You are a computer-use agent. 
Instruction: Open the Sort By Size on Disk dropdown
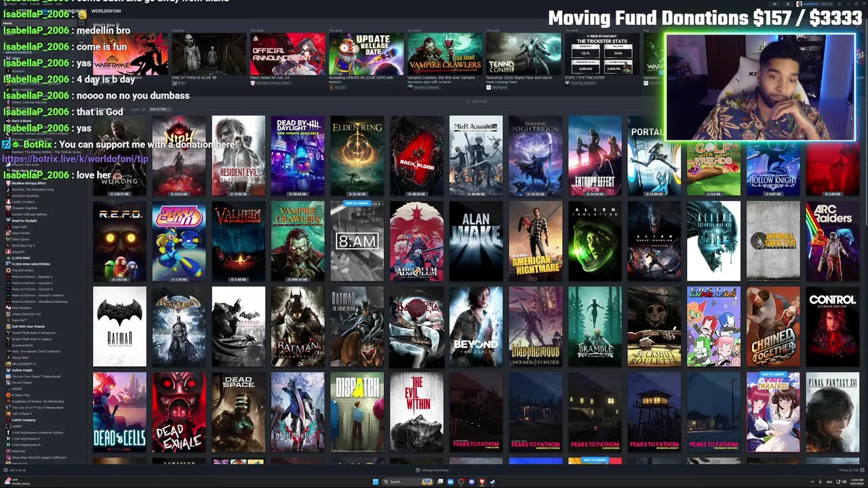[x=160, y=109]
